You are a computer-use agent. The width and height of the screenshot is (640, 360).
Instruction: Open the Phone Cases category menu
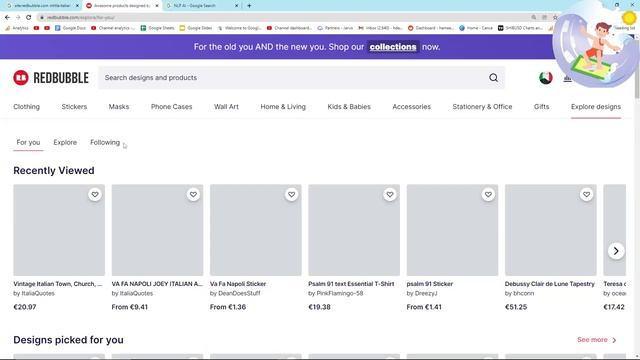[171, 107]
